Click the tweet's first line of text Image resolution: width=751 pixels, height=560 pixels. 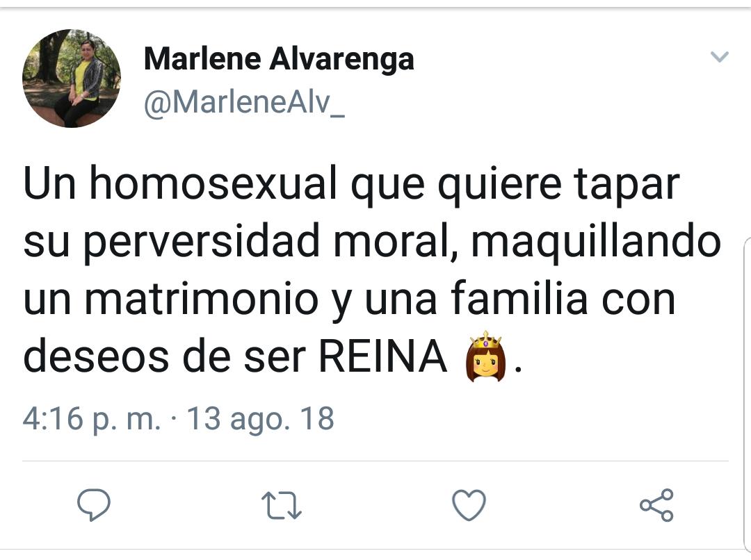350,184
